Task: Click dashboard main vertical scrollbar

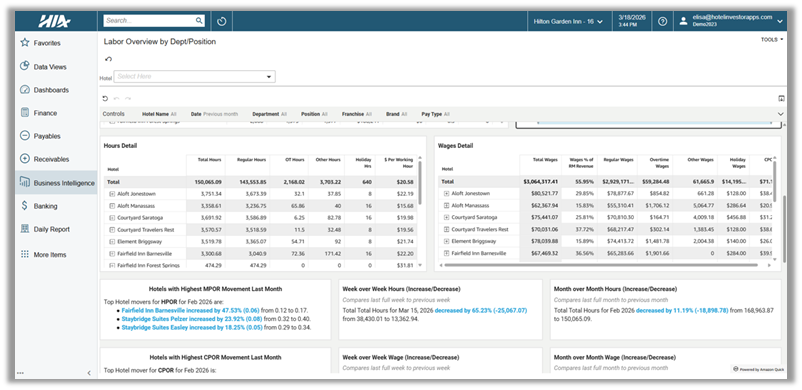Action: pos(784,228)
